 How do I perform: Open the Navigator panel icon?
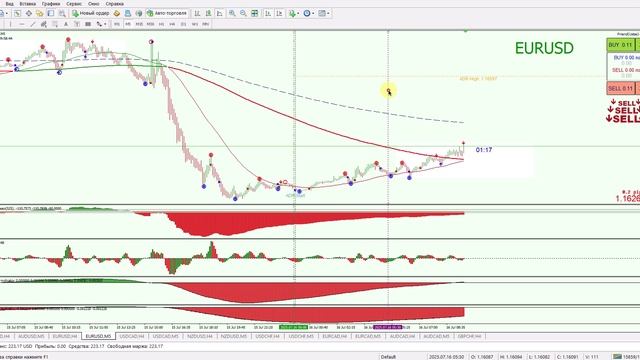click(40, 13)
